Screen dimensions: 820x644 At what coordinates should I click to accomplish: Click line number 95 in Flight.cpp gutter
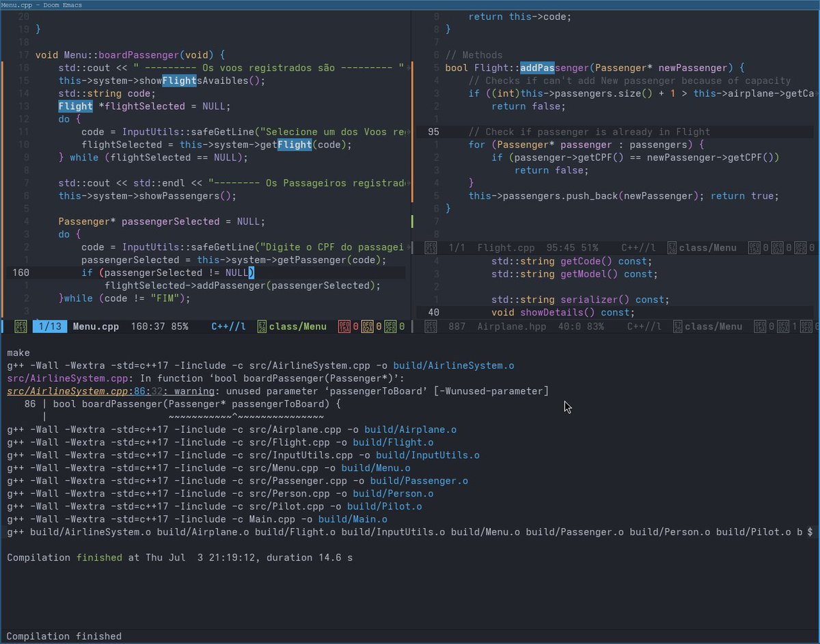[x=434, y=132]
